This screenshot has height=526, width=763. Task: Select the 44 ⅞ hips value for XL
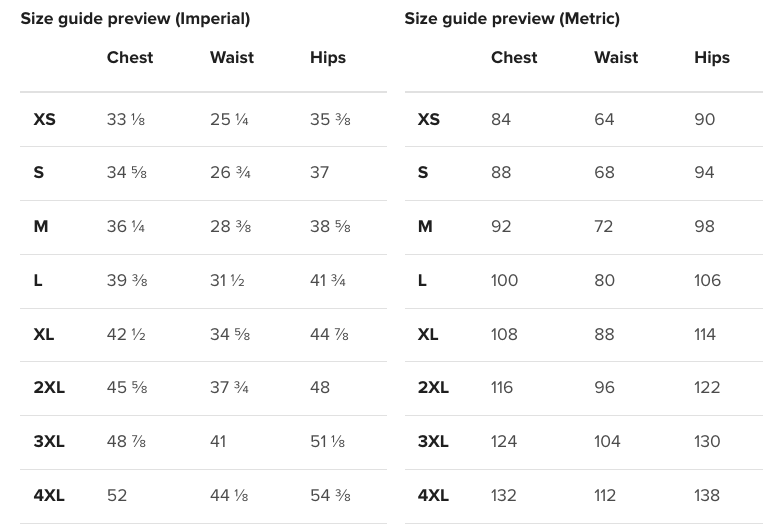tap(329, 334)
